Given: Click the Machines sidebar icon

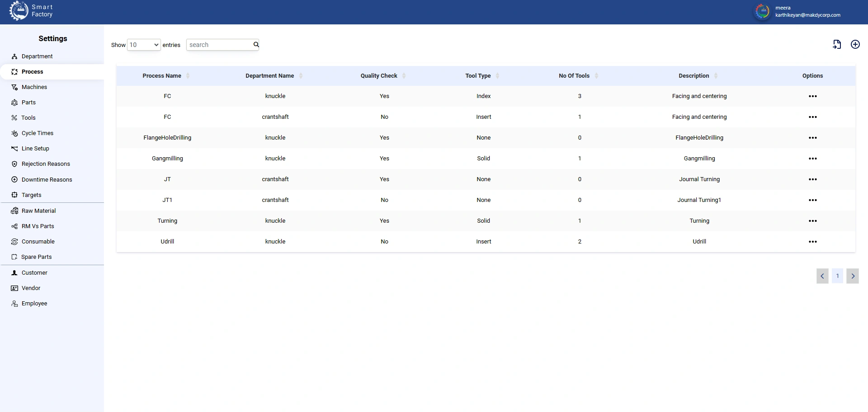Looking at the screenshot, I should [14, 87].
